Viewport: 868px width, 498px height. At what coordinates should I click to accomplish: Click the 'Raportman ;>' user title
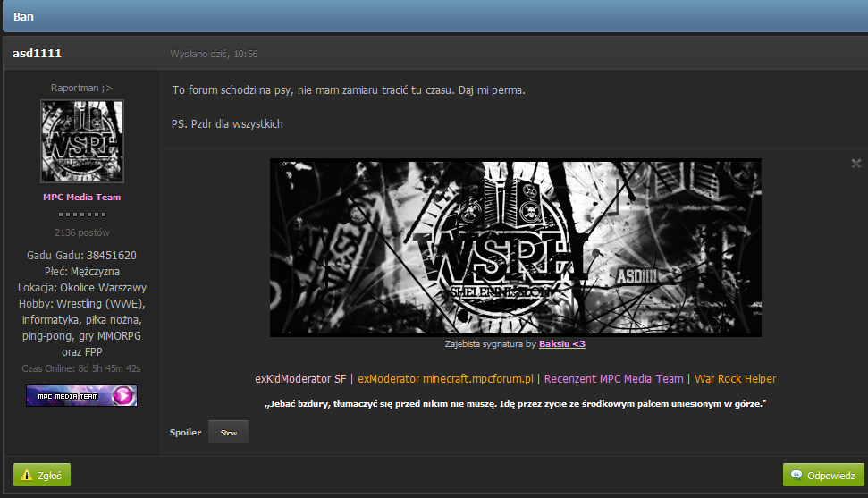tap(81, 88)
